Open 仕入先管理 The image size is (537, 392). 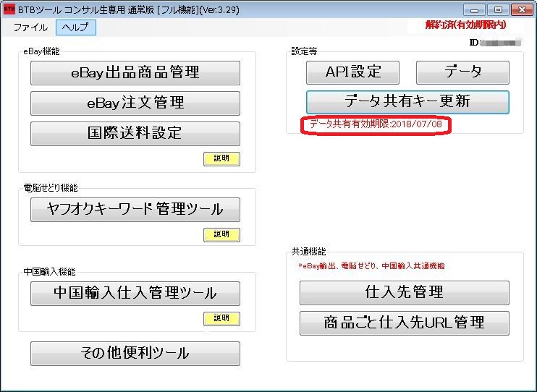[405, 293]
